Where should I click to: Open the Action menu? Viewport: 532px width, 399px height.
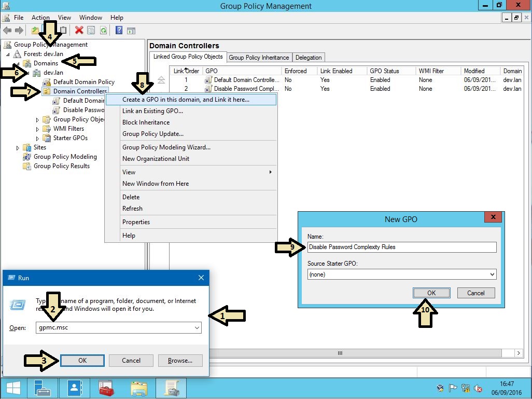coord(40,17)
